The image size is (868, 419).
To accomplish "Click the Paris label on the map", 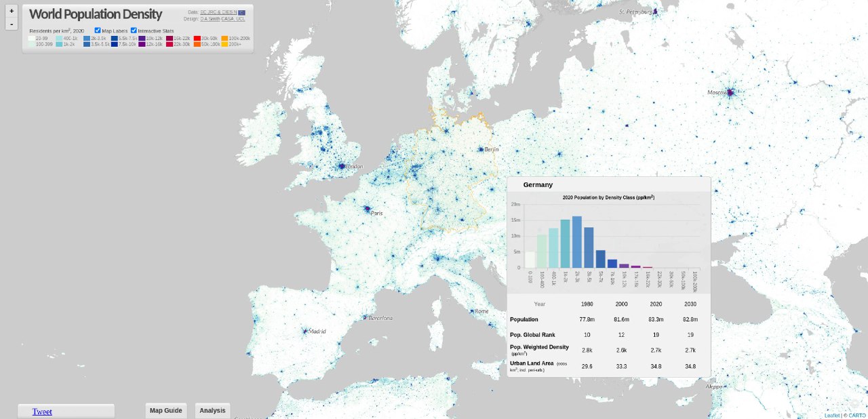I will [376, 213].
